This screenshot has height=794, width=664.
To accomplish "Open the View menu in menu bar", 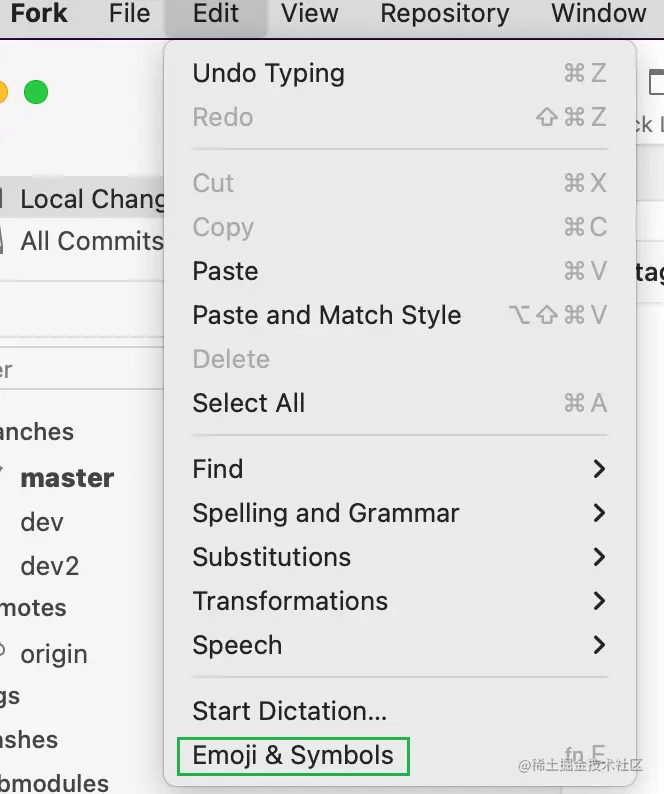I will [x=309, y=14].
